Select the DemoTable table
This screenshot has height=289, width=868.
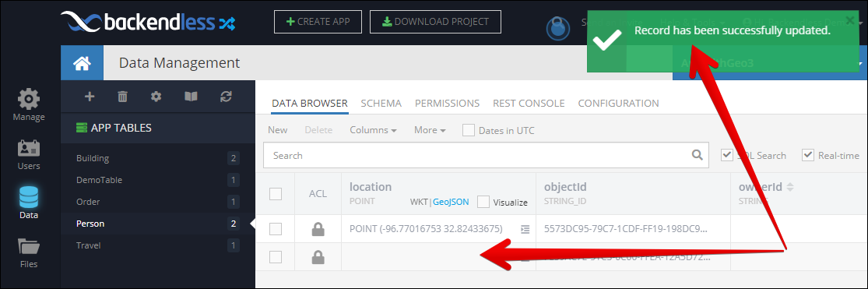click(x=157, y=180)
